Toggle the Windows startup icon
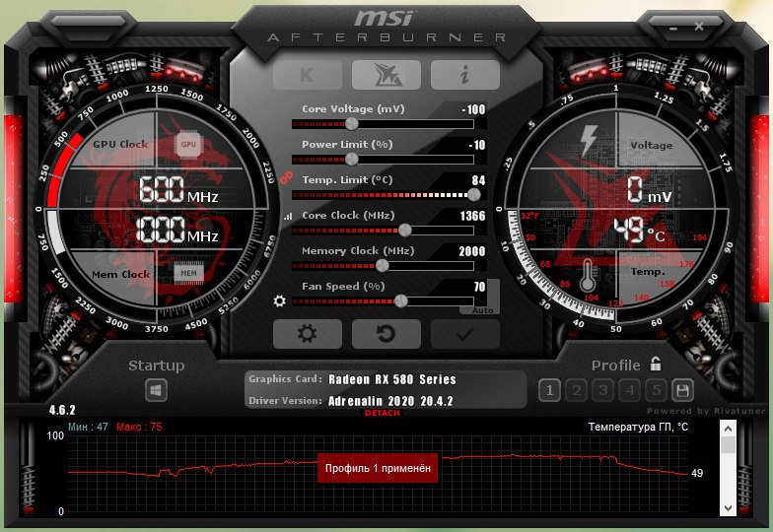The image size is (773, 532). [156, 391]
